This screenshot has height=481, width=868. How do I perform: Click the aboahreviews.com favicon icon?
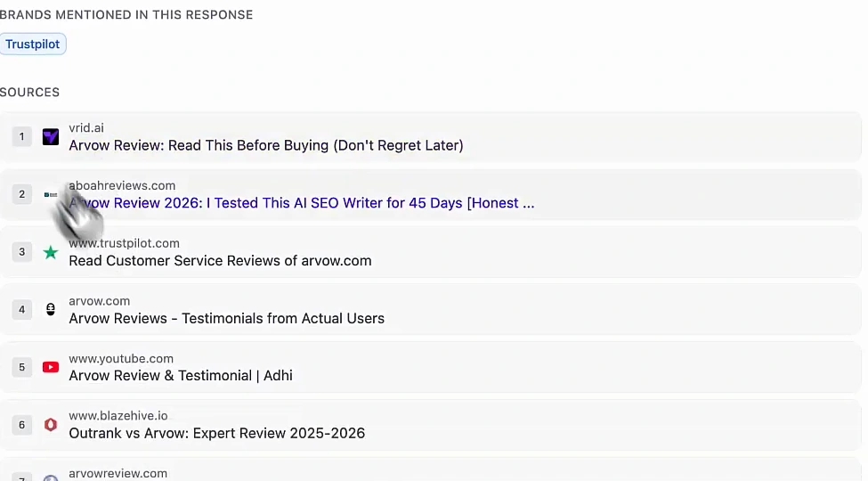pyautogui.click(x=51, y=194)
